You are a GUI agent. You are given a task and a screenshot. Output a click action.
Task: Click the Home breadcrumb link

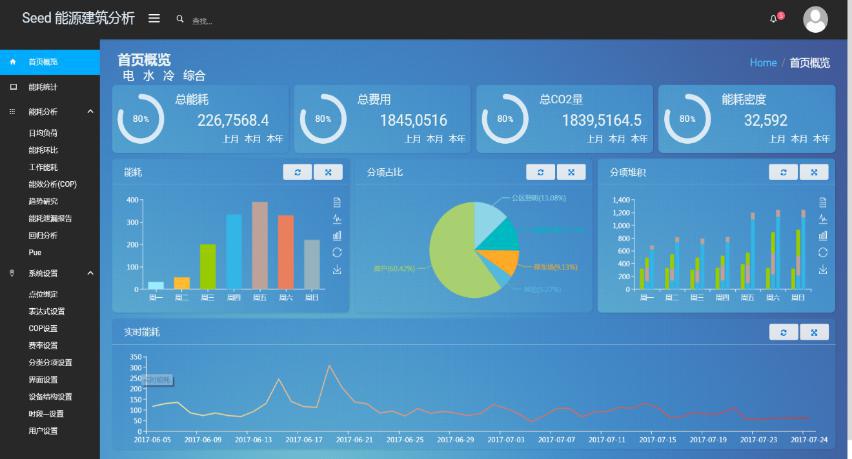tap(762, 62)
